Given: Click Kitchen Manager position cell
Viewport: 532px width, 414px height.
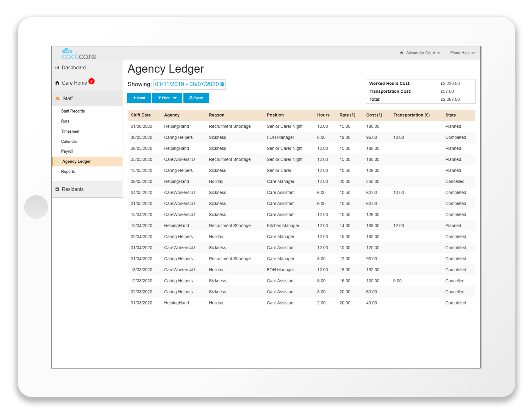Looking at the screenshot, I should [x=283, y=226].
